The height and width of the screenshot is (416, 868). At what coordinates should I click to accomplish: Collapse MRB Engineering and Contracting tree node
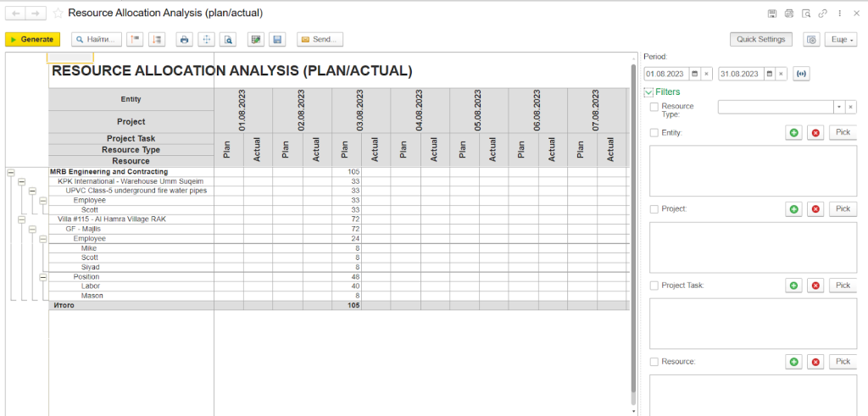(x=11, y=172)
